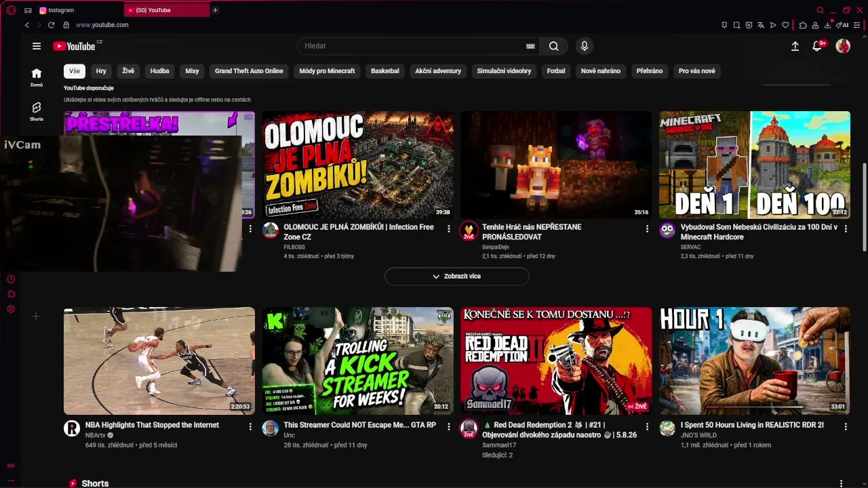Filter videos by Hudba chip
The width and height of the screenshot is (868, 488).
click(160, 71)
